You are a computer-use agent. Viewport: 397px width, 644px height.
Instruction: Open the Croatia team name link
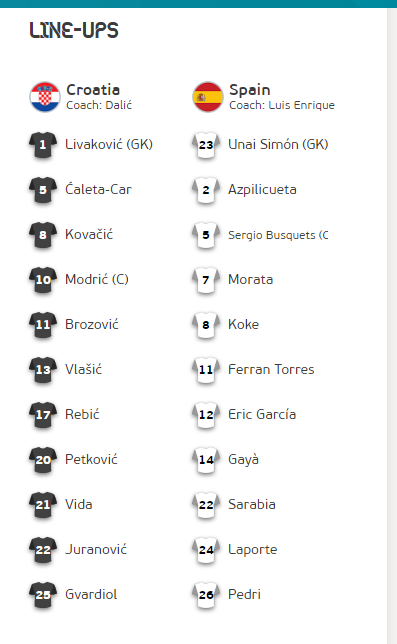(x=93, y=90)
